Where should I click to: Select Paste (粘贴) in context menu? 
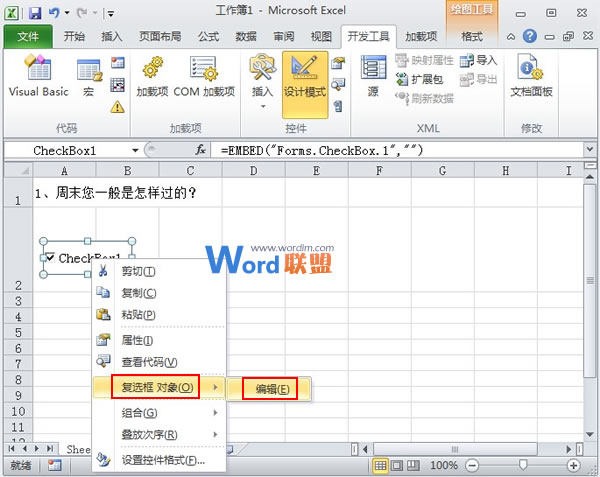pyautogui.click(x=159, y=314)
